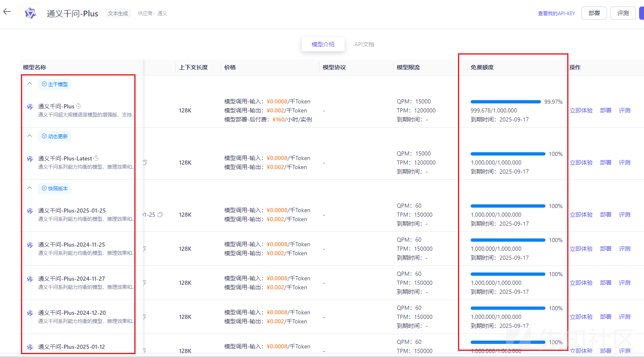Image resolution: width=644 pixels, height=357 pixels.
Task: Go back using the left arrow icon
Action: 7,12
